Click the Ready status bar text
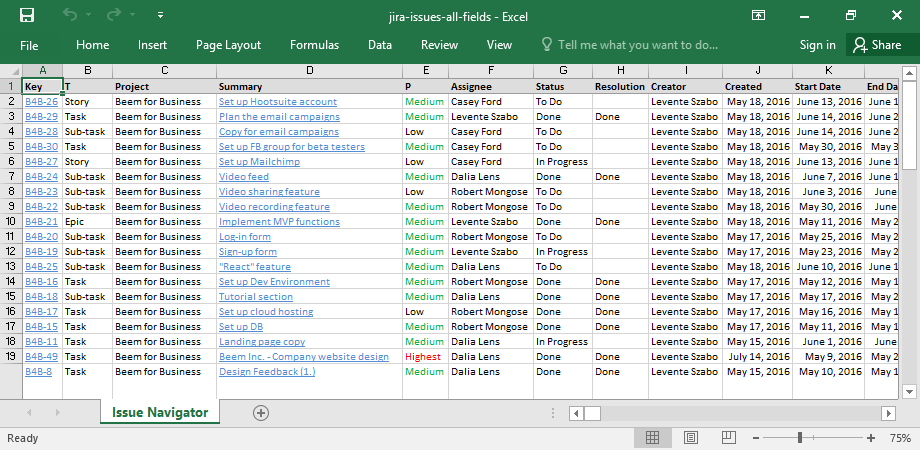The height and width of the screenshot is (450, 920). click(x=22, y=438)
